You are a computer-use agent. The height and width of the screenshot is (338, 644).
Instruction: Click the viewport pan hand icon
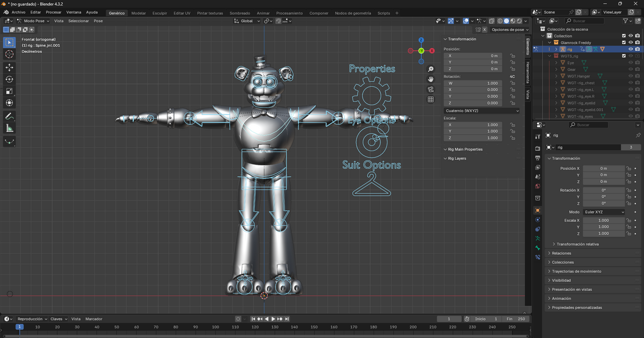point(431,79)
